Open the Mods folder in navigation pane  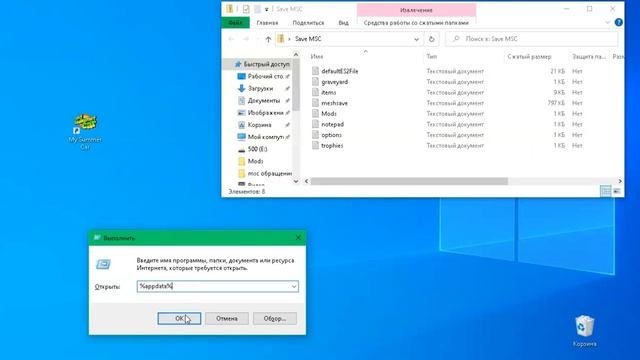tap(255, 161)
